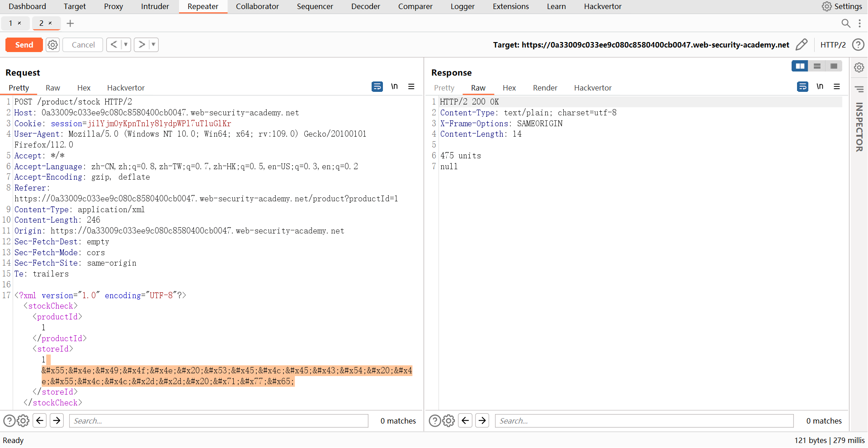Viewport: 868px width, 448px height.
Task: Switch to the Intruder tab
Action: pos(155,6)
